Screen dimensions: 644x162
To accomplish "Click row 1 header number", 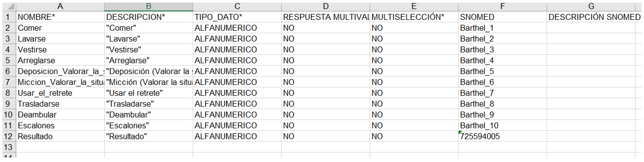I will [x=8, y=17].
